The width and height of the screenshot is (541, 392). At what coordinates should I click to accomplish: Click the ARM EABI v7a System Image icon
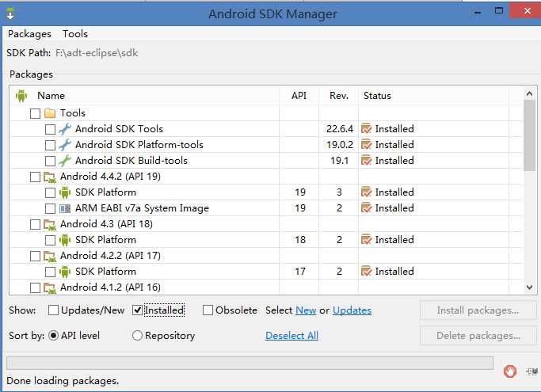[x=65, y=208]
